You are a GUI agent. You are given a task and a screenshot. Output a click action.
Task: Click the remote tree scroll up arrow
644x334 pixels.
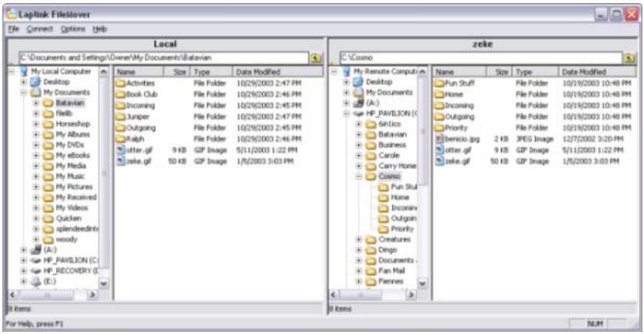422,72
